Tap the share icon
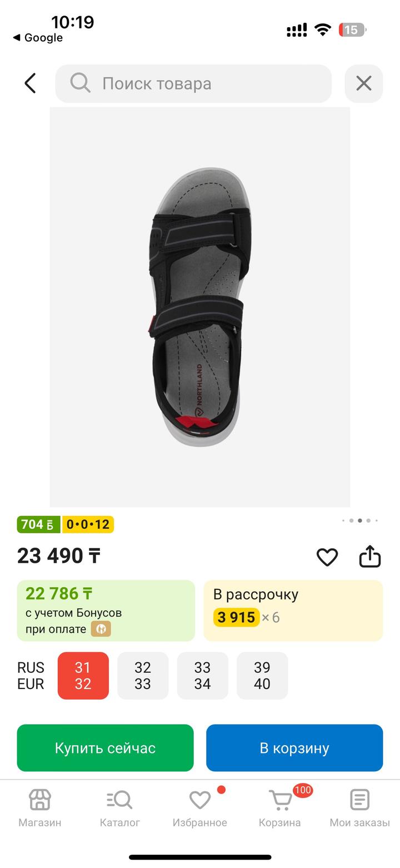The width and height of the screenshot is (400, 868). [369, 556]
